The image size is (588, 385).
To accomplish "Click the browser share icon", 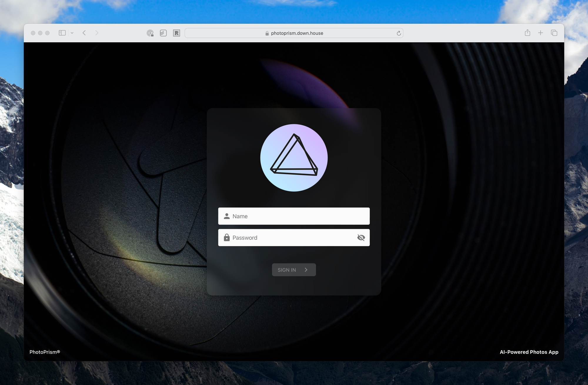I will click(527, 32).
